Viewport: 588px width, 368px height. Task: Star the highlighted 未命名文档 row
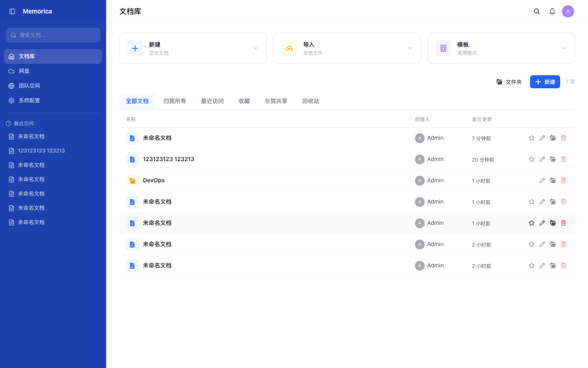click(532, 223)
